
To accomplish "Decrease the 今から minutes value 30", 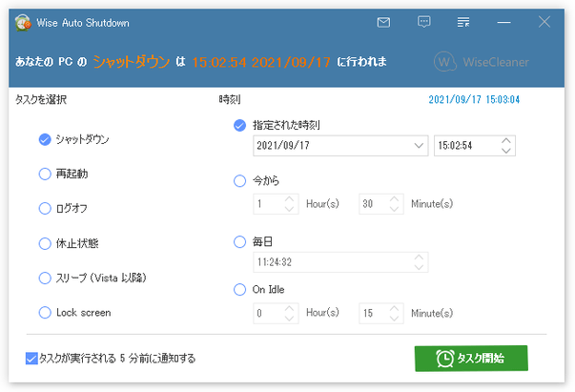I will coord(394,209).
